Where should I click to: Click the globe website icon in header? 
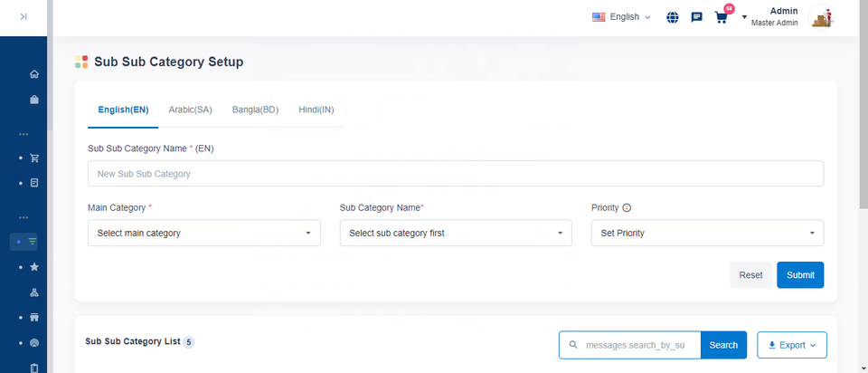click(673, 17)
